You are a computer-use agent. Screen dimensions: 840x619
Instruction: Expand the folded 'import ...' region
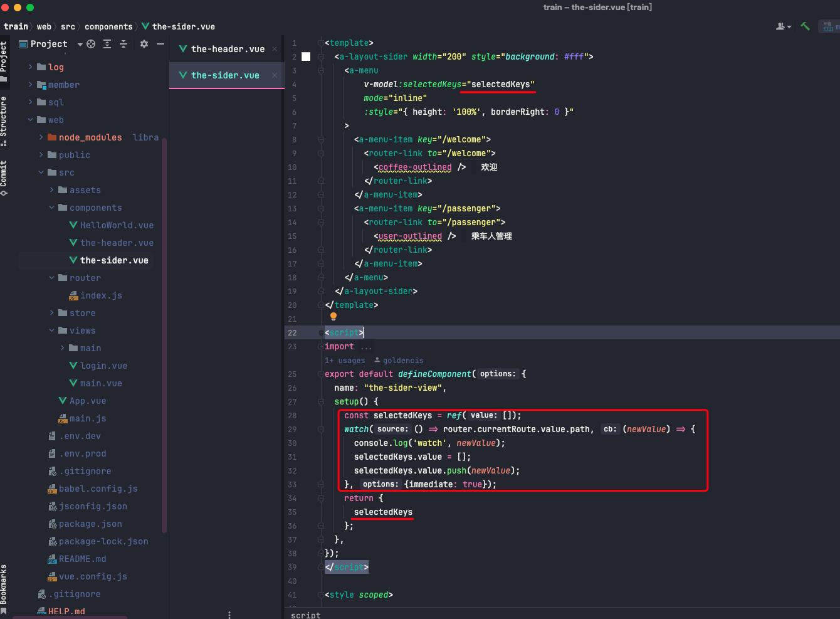coord(366,347)
